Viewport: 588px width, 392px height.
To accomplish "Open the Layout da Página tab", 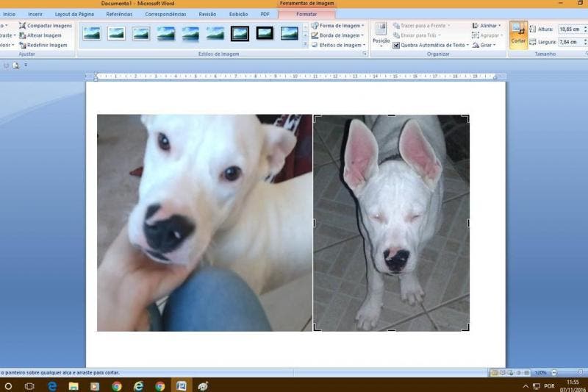I will [74, 14].
